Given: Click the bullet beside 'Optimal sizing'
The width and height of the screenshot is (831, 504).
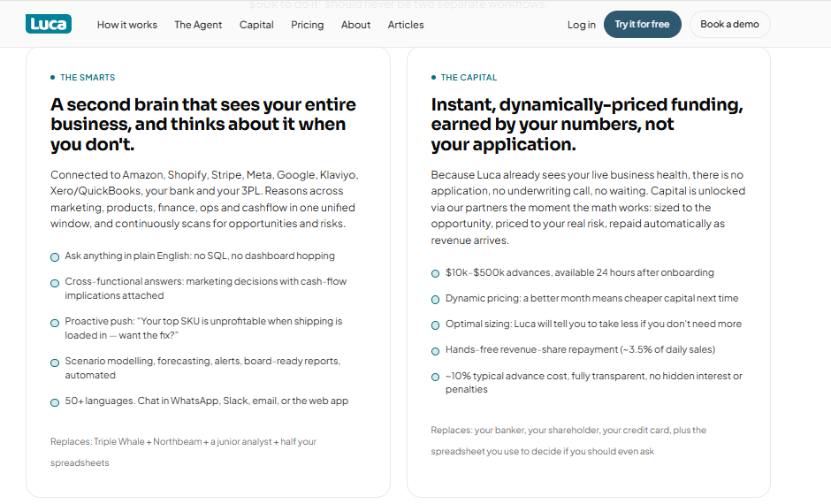Looking at the screenshot, I should click(435, 325).
